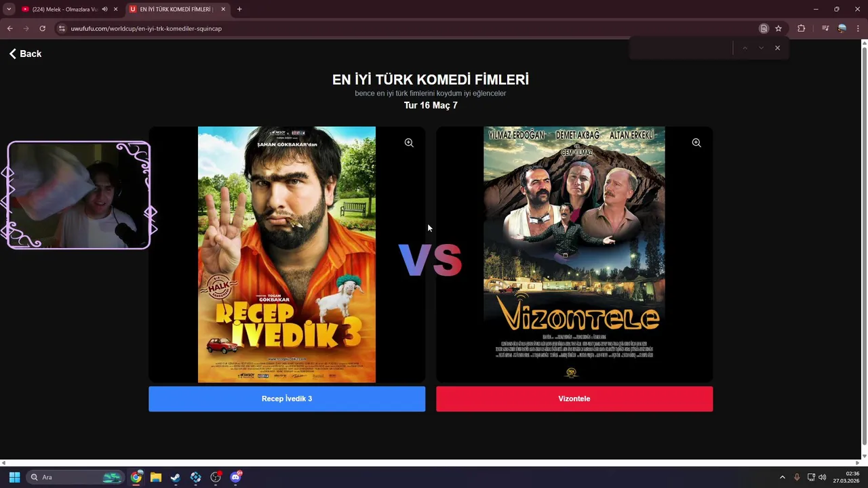
Task: Mute audio on the YouTube tab
Action: pos(104,9)
